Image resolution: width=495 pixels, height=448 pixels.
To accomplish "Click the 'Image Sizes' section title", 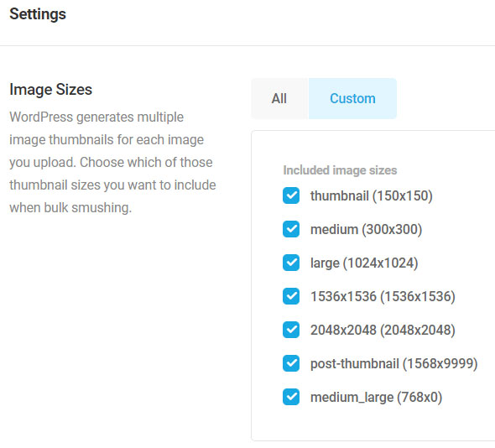I will 51,90.
